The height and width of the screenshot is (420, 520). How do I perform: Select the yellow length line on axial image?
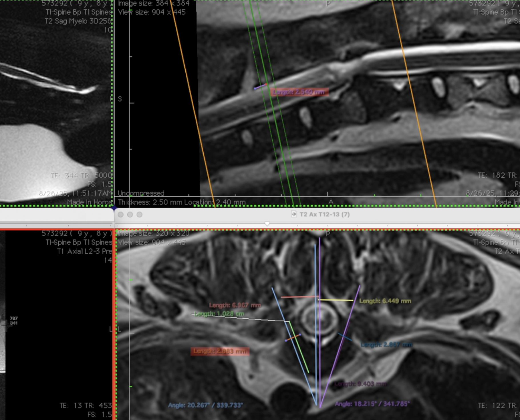tap(336, 300)
